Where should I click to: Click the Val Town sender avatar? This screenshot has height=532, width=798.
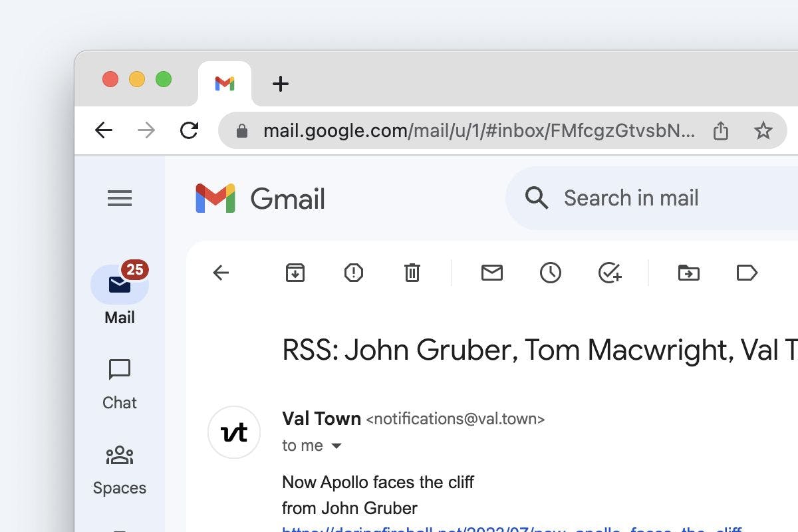(x=234, y=432)
